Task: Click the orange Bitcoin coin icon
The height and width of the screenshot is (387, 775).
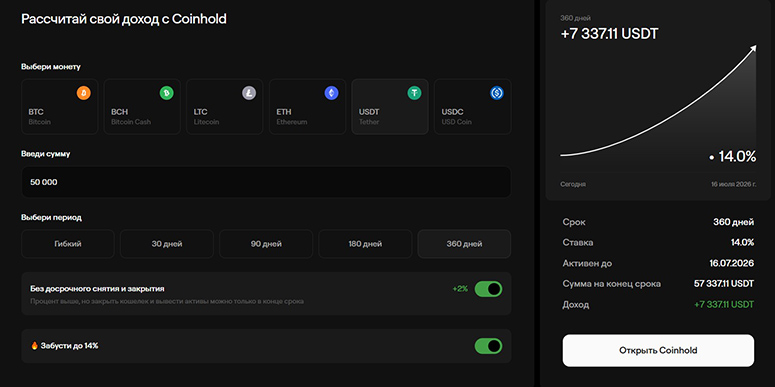Action: pyautogui.click(x=84, y=92)
